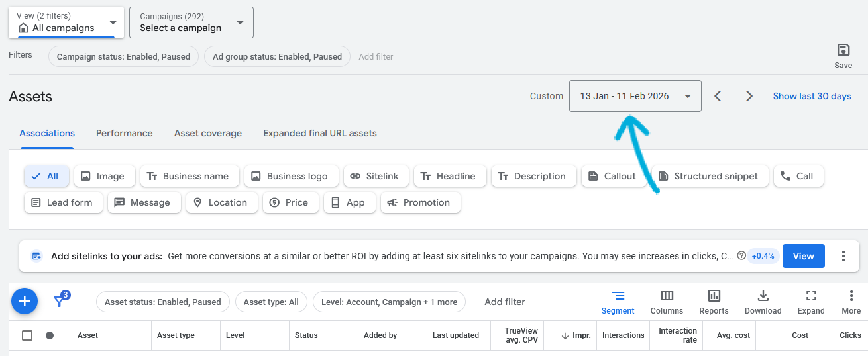Click the Save icon
Screen dimensions: 868x356
point(843,50)
